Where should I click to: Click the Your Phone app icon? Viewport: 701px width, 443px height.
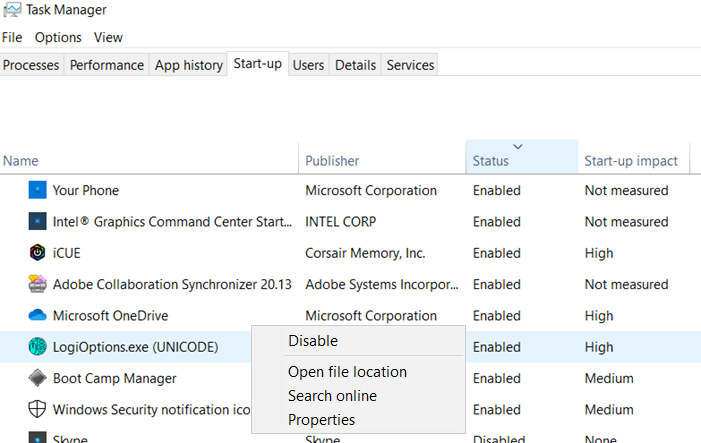38,190
